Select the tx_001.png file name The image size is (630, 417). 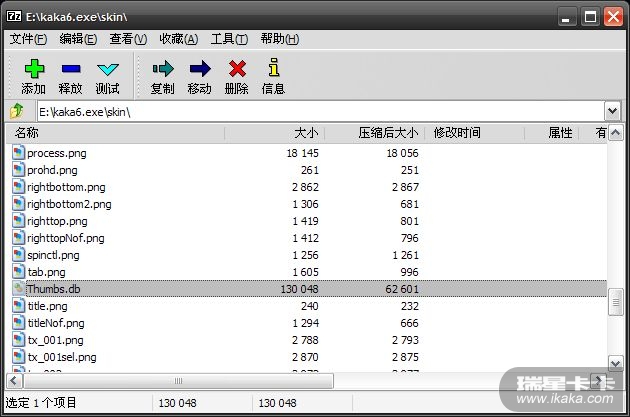point(55,340)
